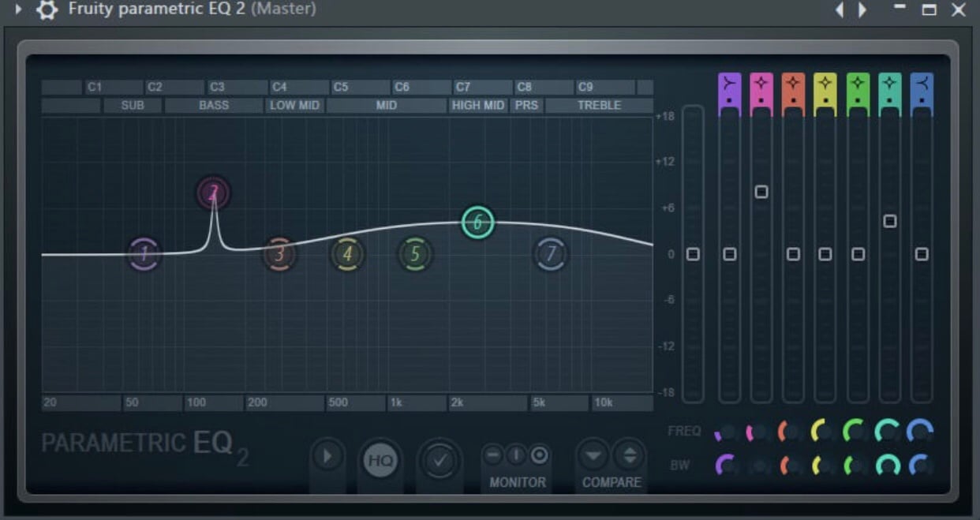Image resolution: width=980 pixels, height=520 pixels.
Task: Click the main level slider handle
Action: click(693, 254)
